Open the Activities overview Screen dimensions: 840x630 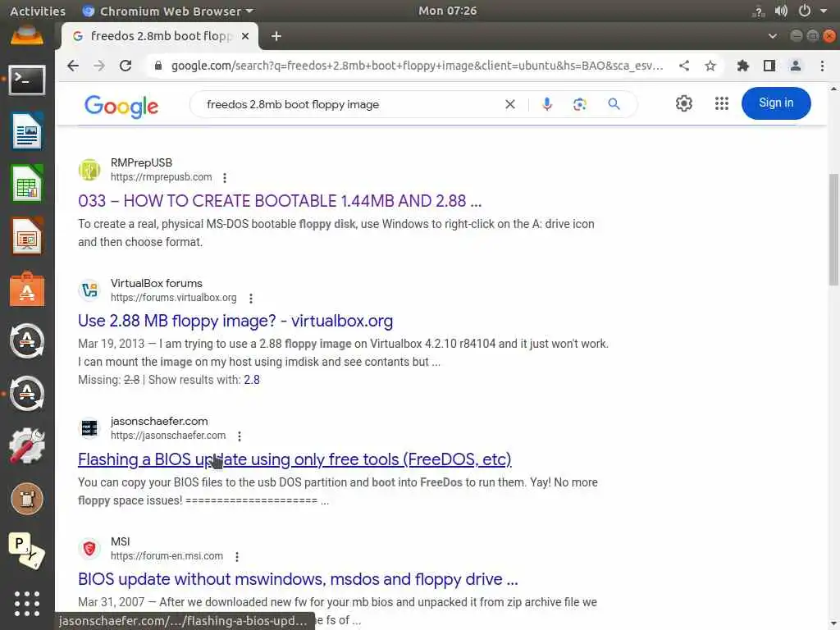coord(38,11)
